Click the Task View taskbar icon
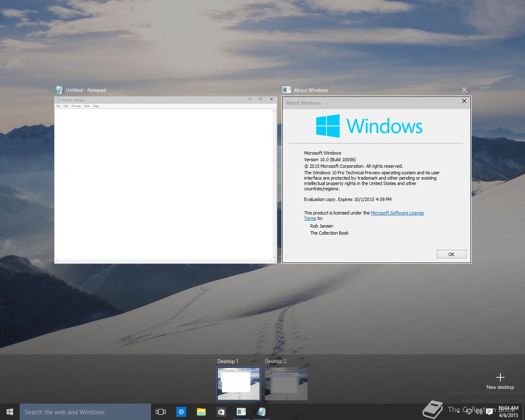This screenshot has height=420, width=525. (161, 412)
